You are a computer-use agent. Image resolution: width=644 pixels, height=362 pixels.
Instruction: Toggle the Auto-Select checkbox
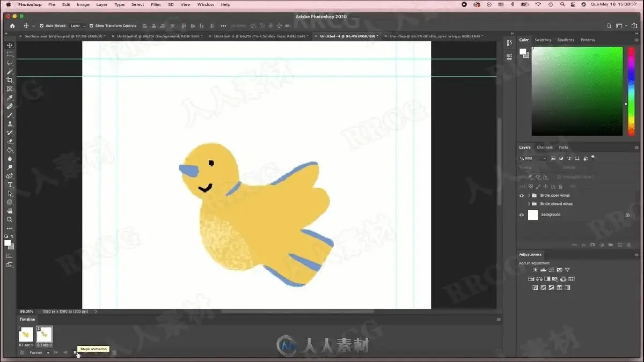[x=41, y=26]
